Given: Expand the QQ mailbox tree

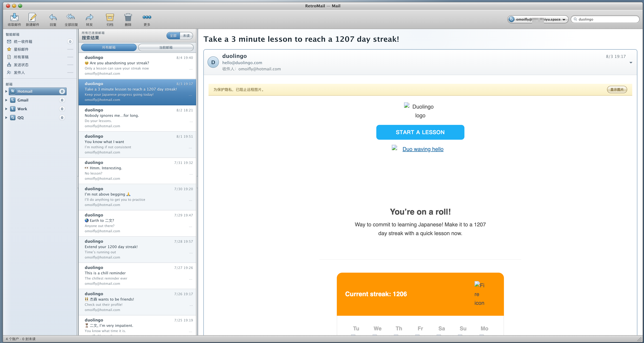Looking at the screenshot, I should pos(6,118).
